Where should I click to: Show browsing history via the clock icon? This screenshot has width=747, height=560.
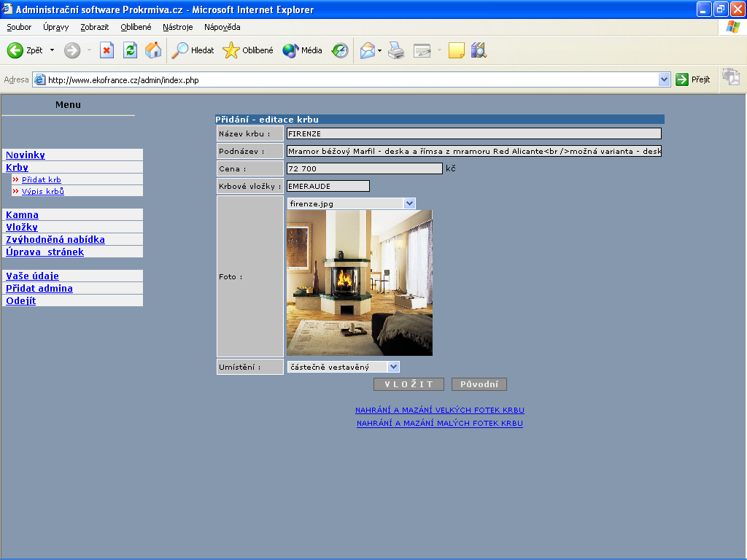pyautogui.click(x=340, y=50)
